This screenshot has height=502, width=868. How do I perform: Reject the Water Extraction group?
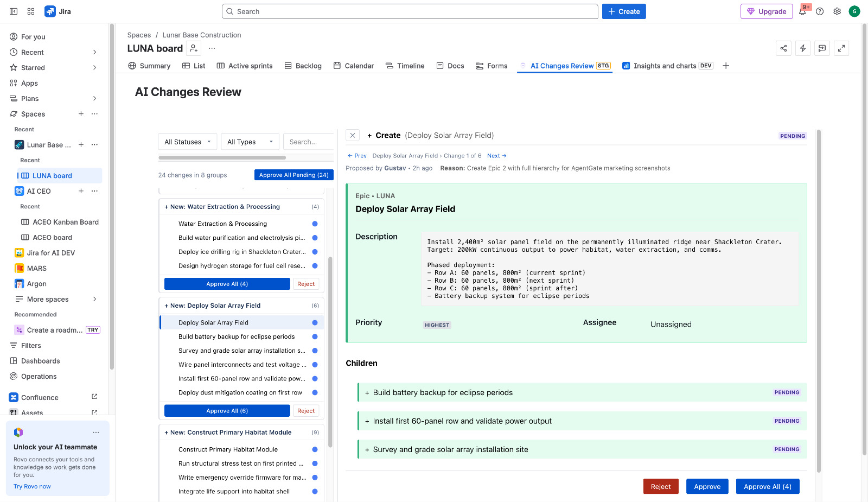306,284
